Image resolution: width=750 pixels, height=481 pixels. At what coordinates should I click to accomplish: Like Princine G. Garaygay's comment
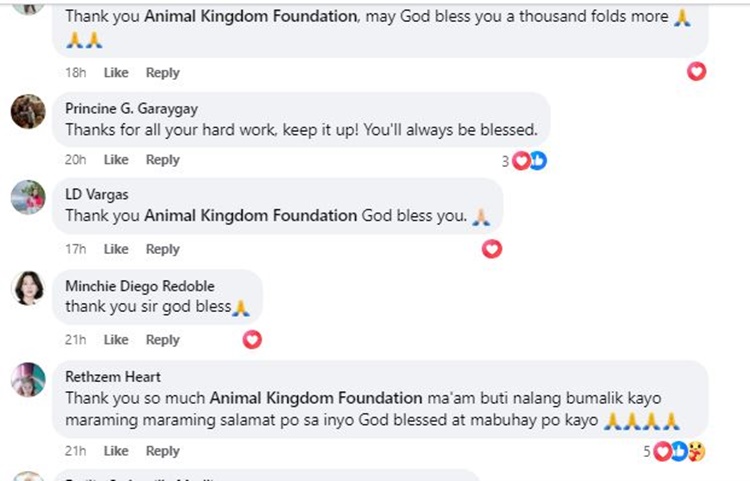point(116,160)
